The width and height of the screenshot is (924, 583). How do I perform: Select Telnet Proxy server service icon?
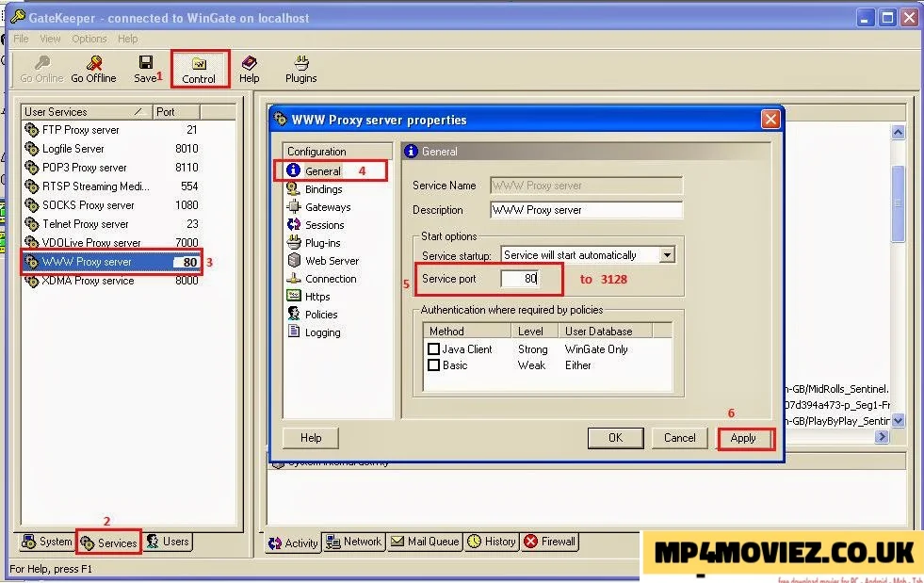pos(31,224)
